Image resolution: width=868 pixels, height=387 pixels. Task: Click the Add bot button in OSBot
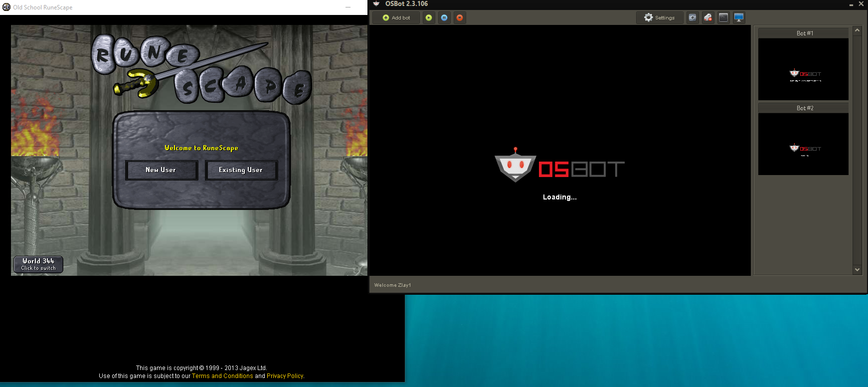coord(396,17)
